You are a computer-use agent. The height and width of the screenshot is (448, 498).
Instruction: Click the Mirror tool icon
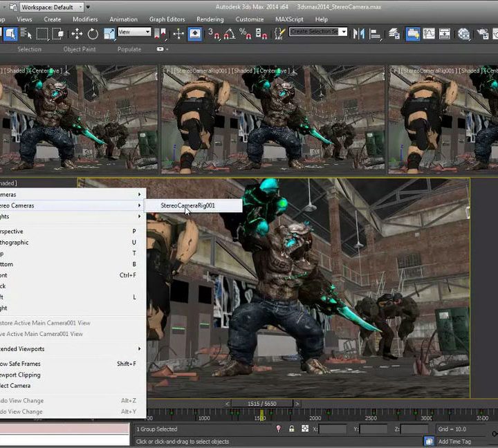coord(359,34)
